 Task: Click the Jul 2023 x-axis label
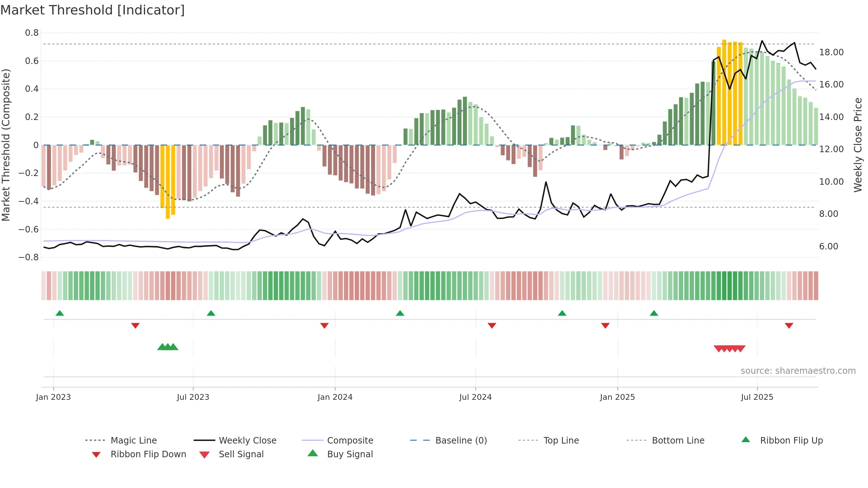tap(193, 397)
